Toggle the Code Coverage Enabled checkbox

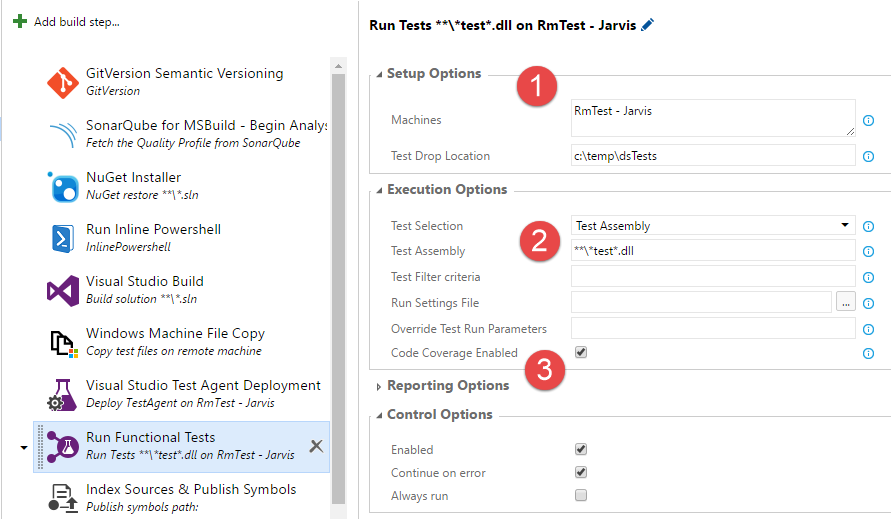pyautogui.click(x=581, y=352)
